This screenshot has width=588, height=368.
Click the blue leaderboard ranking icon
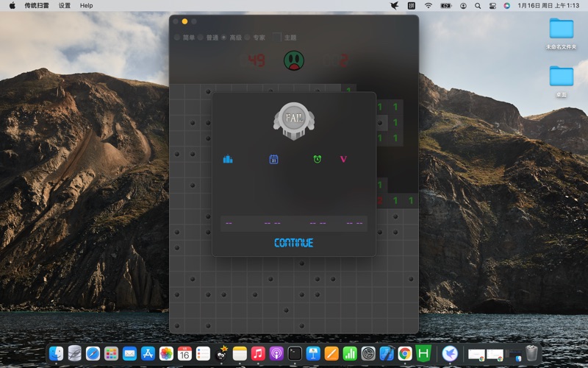click(228, 159)
